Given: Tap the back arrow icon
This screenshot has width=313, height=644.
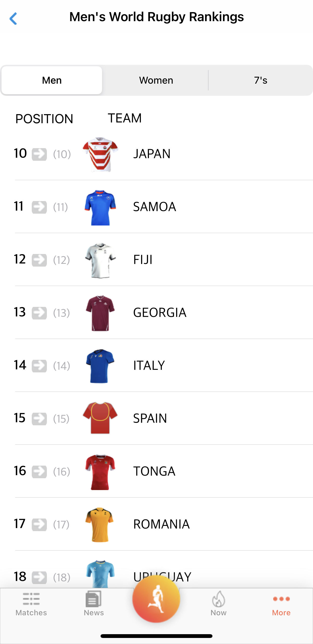Looking at the screenshot, I should pos(13,18).
